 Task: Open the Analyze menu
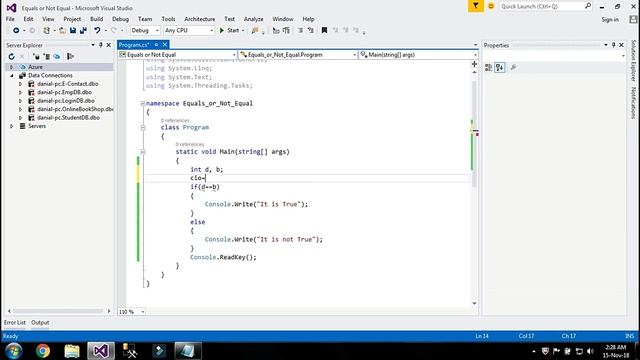point(253,19)
